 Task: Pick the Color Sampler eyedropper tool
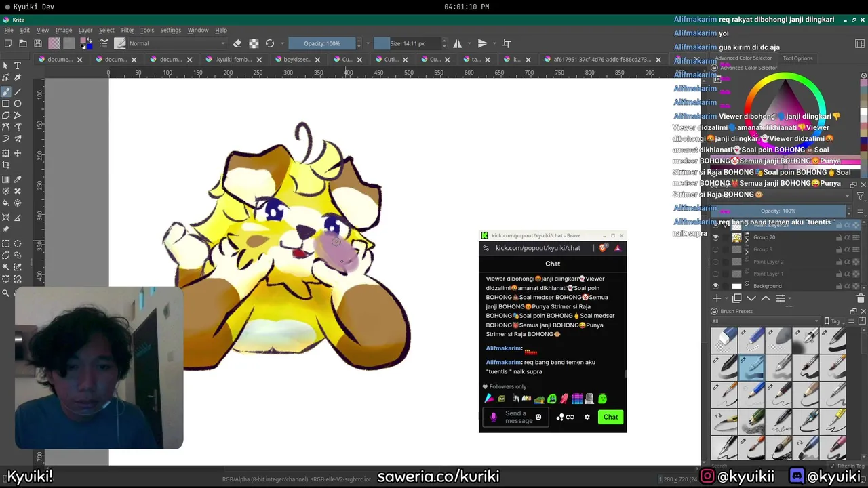pos(18,180)
